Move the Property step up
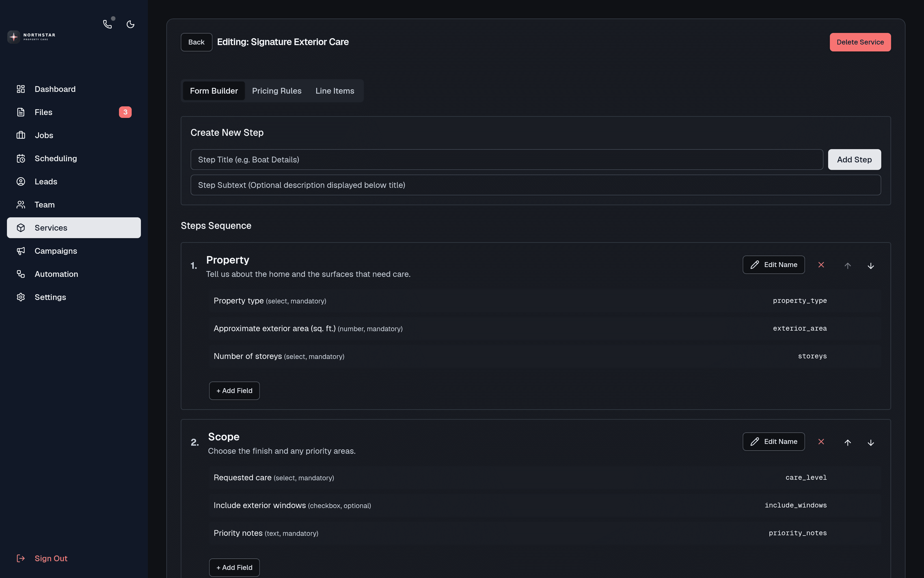Image resolution: width=924 pixels, height=578 pixels. (x=847, y=266)
